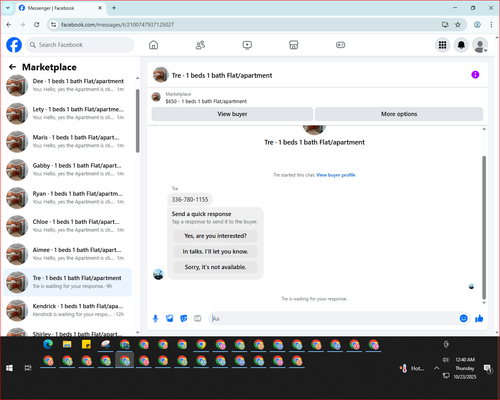Open Chrome's three-dot menu
This screenshot has height=400, width=500.
click(491, 24)
